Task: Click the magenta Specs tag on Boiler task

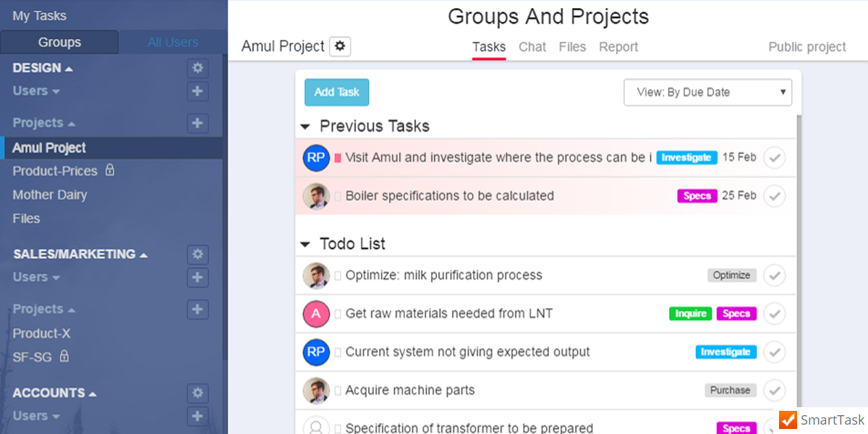Action: tap(697, 196)
